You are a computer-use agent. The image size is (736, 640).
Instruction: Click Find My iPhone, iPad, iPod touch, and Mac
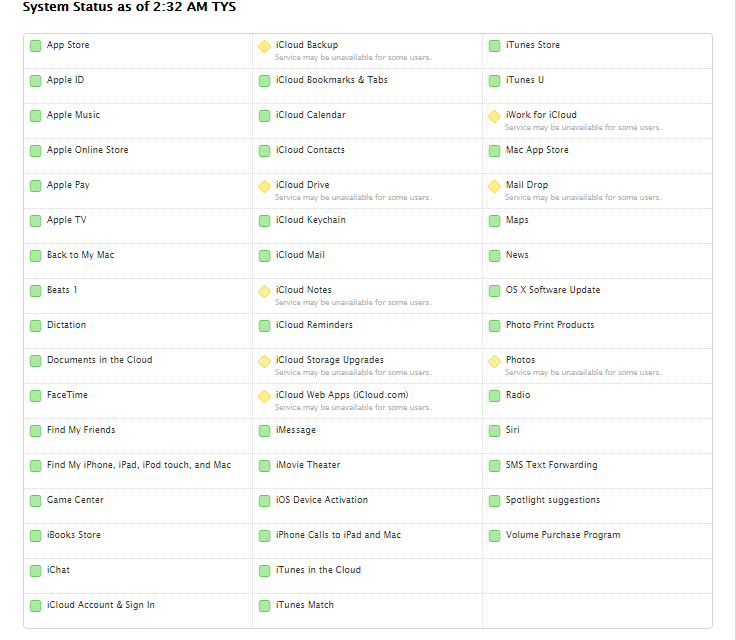tap(138, 465)
